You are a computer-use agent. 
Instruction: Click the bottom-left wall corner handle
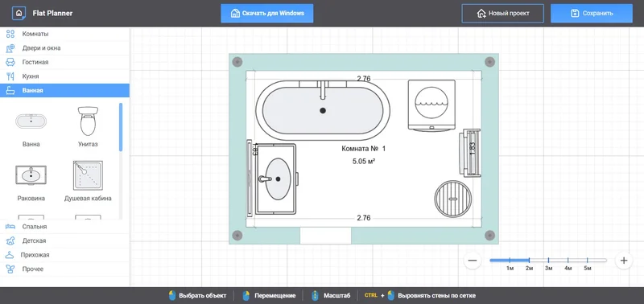click(x=237, y=236)
